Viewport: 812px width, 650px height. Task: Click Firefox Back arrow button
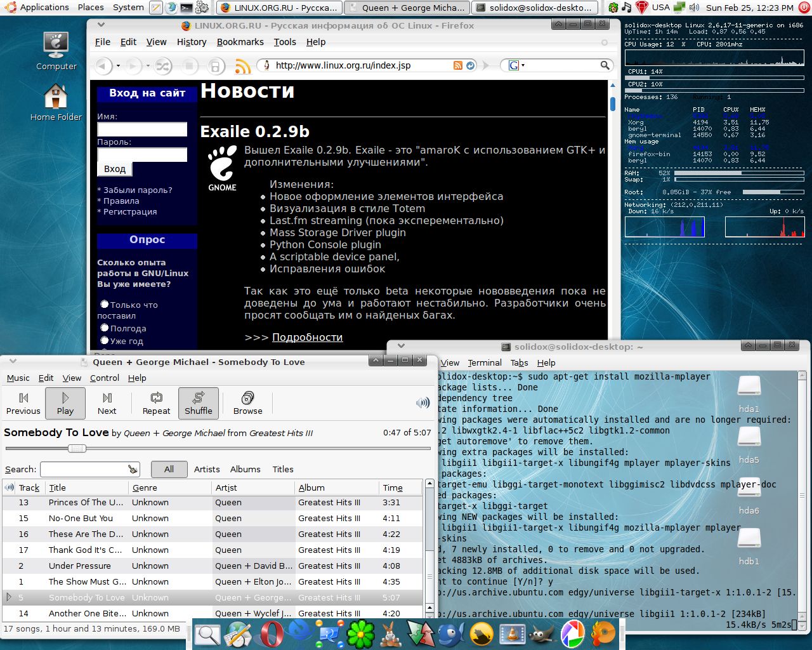point(103,65)
